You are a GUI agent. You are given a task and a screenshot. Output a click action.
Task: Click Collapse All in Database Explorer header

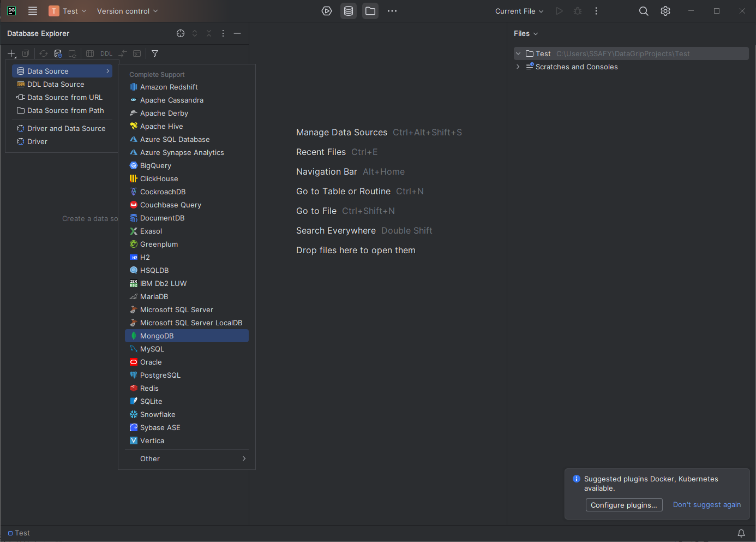click(209, 33)
